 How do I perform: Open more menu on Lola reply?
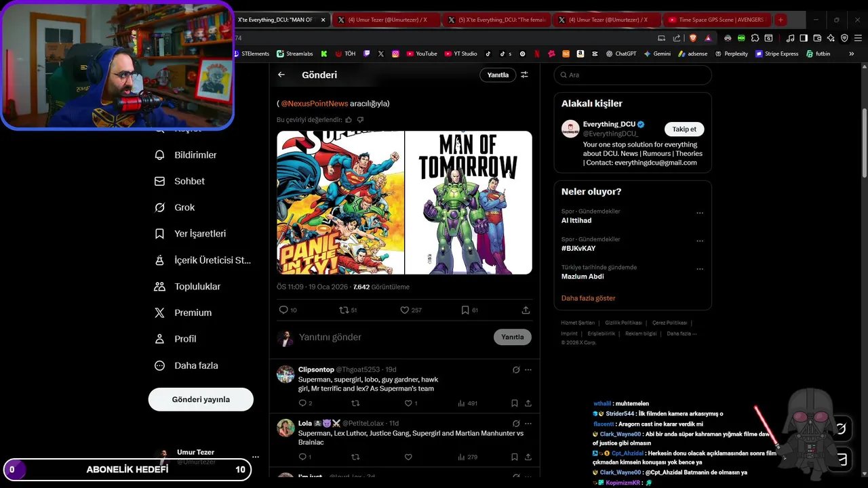click(528, 423)
